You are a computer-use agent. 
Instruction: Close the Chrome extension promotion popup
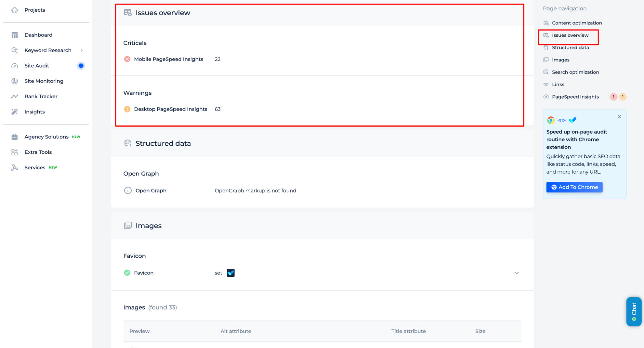pos(620,117)
